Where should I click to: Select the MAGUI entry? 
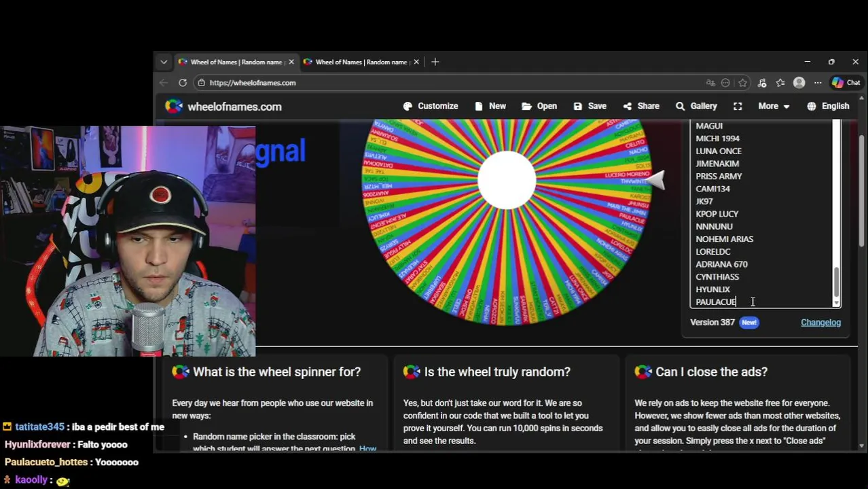tap(709, 126)
